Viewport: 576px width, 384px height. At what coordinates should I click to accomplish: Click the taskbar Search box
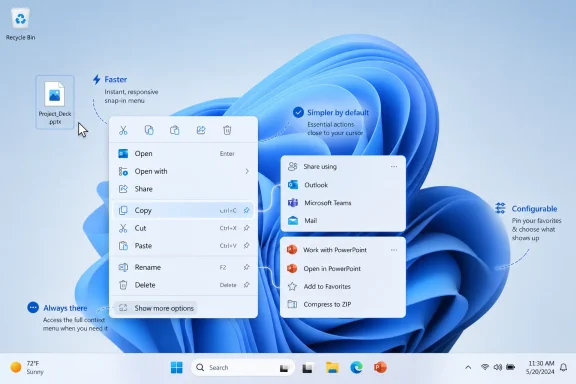(243, 367)
